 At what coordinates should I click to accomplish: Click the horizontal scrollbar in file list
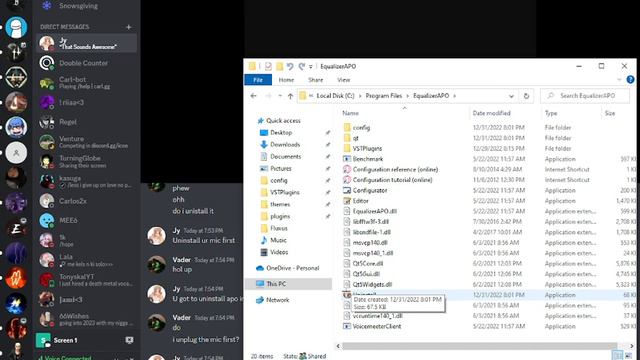(x=479, y=346)
